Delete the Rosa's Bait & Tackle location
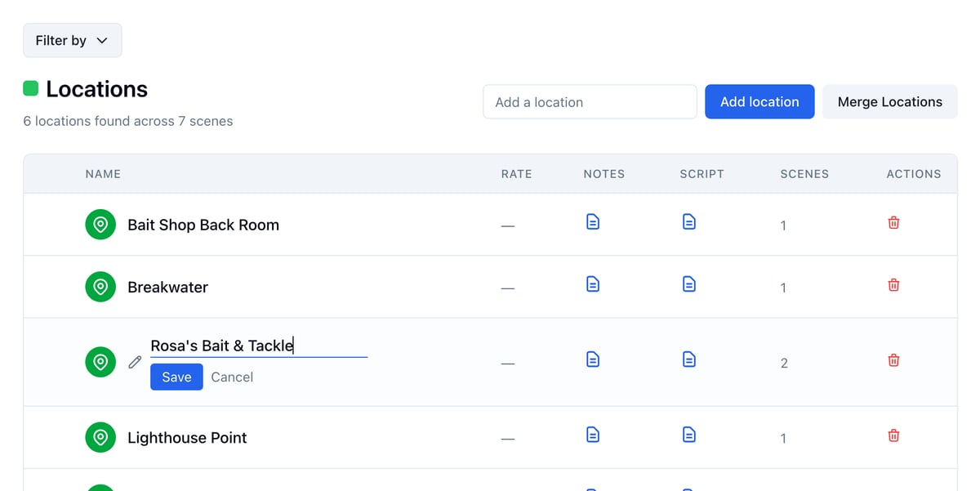The image size is (980, 491). 893,359
